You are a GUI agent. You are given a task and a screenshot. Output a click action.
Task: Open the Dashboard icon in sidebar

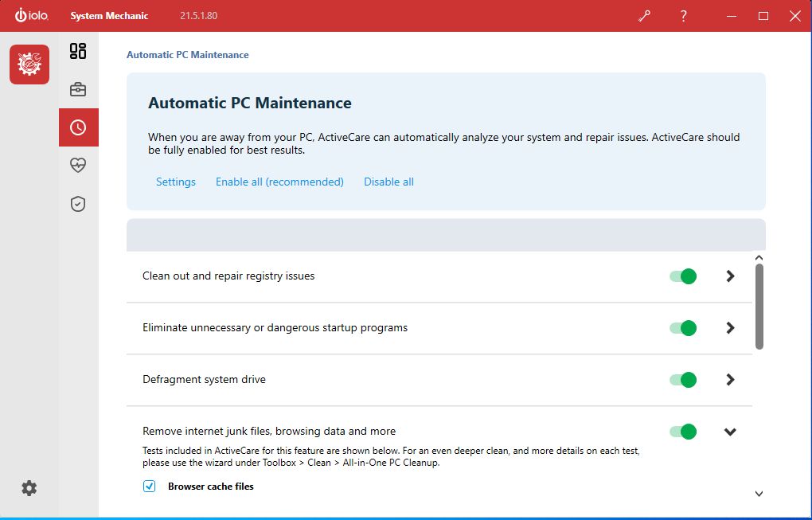coord(78,51)
